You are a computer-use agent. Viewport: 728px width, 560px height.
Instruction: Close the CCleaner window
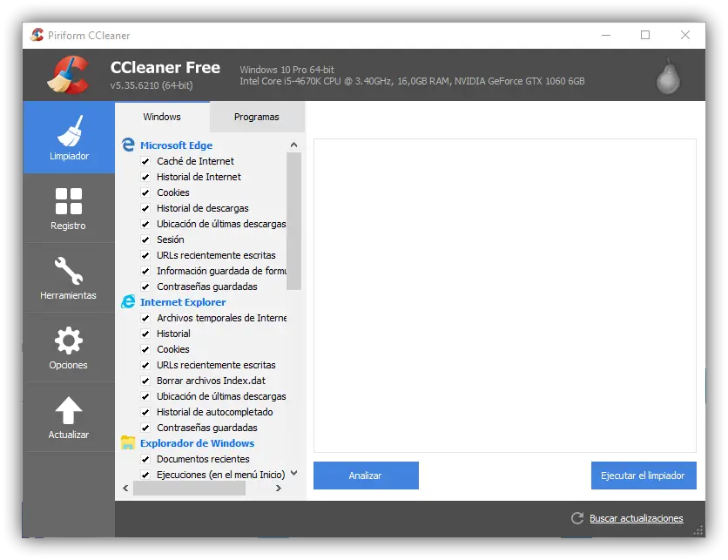tap(685, 36)
